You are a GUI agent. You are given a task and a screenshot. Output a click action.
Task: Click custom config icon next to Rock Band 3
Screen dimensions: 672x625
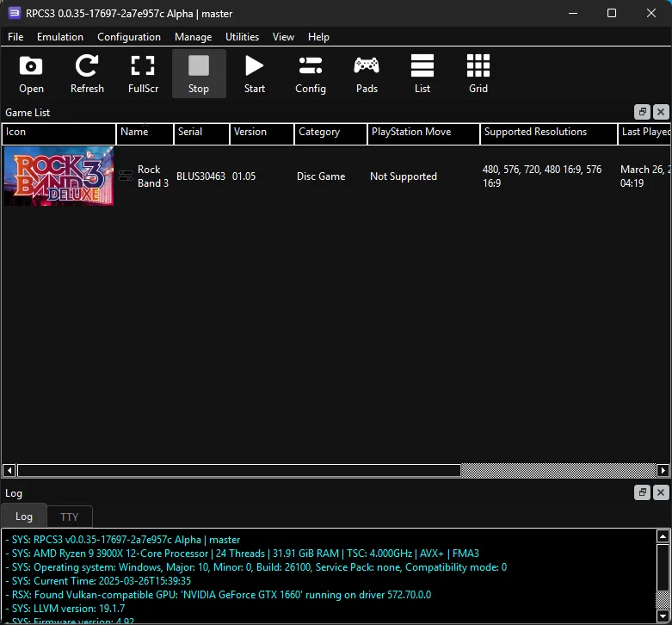pyautogui.click(x=126, y=176)
